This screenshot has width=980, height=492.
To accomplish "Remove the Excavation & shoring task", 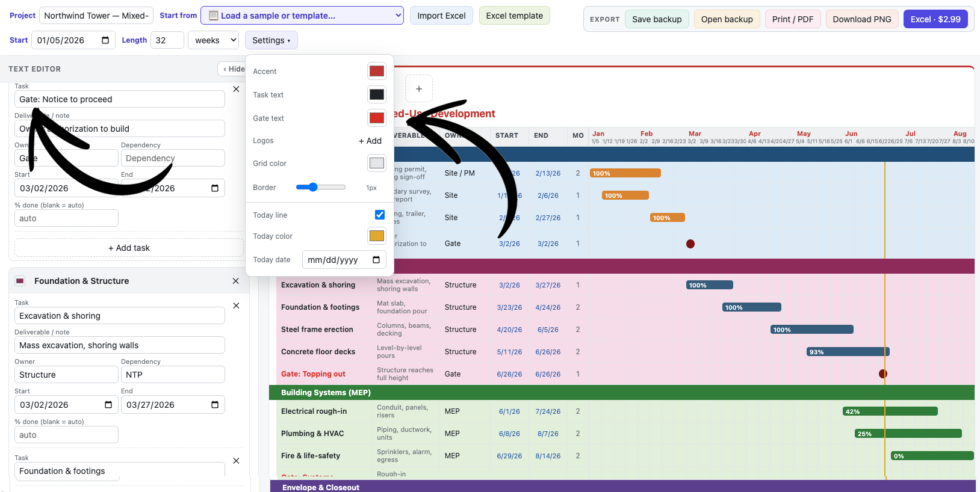I will 236,306.
